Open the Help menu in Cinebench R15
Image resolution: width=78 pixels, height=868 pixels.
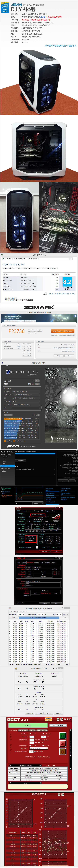(x=7, y=366)
